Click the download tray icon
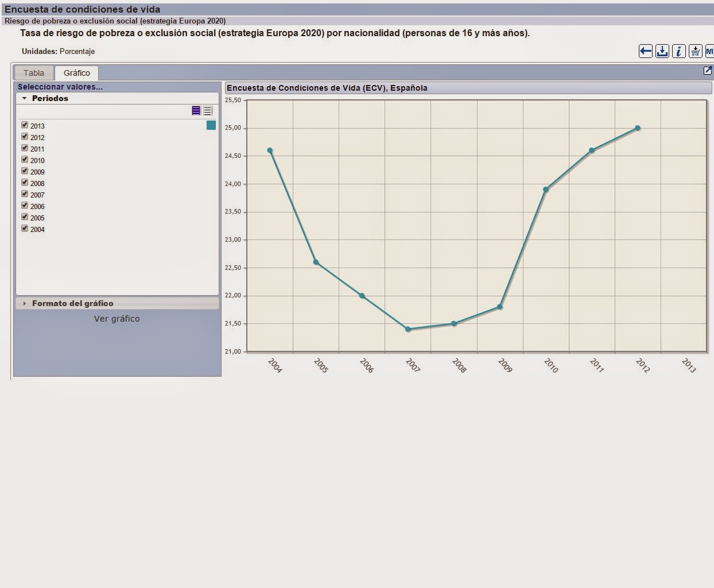The image size is (714, 588). coord(662,51)
